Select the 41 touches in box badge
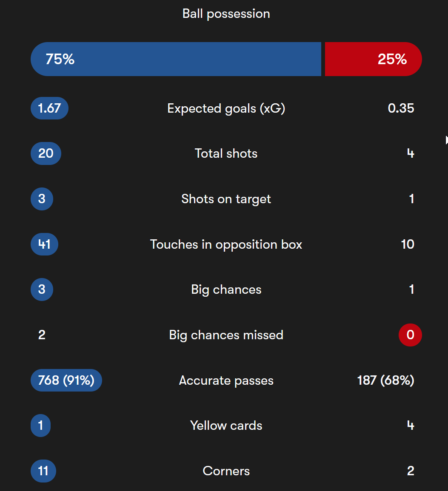This screenshot has width=448, height=491. point(44,244)
